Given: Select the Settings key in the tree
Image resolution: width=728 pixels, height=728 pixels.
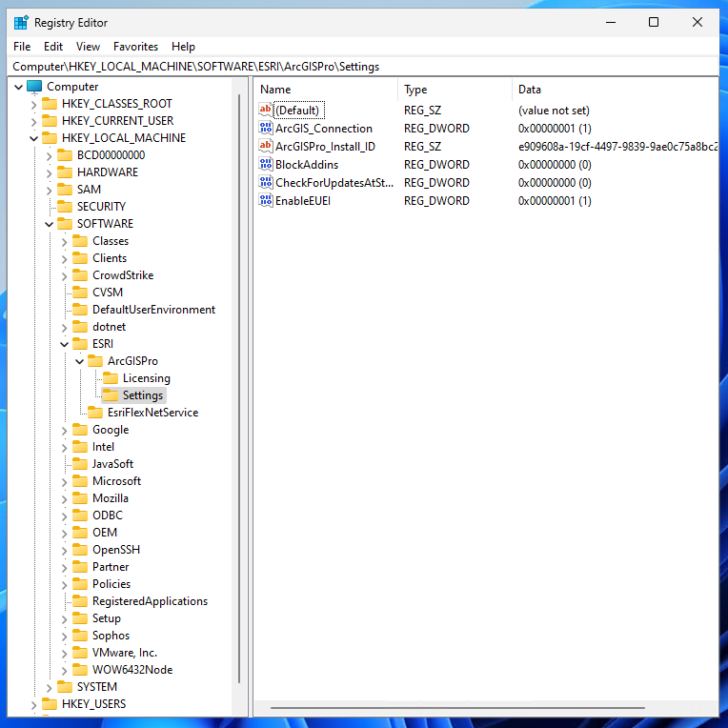Looking at the screenshot, I should coord(143,395).
